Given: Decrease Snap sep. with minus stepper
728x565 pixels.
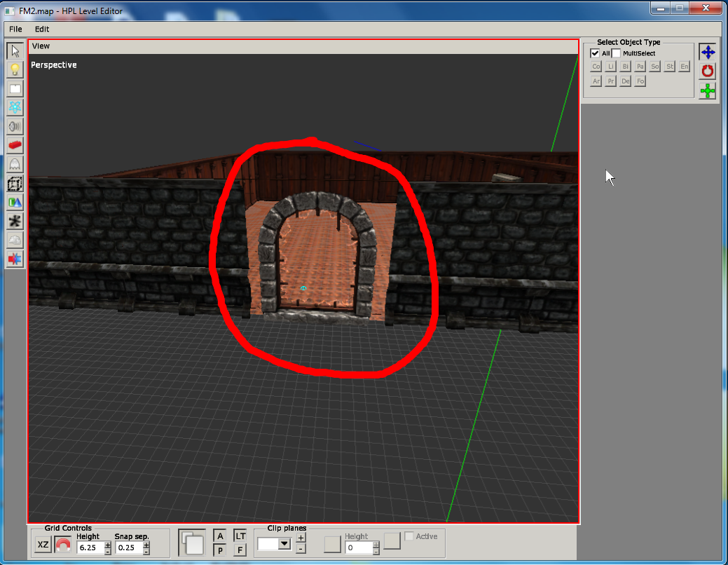Looking at the screenshot, I should pyautogui.click(x=146, y=551).
